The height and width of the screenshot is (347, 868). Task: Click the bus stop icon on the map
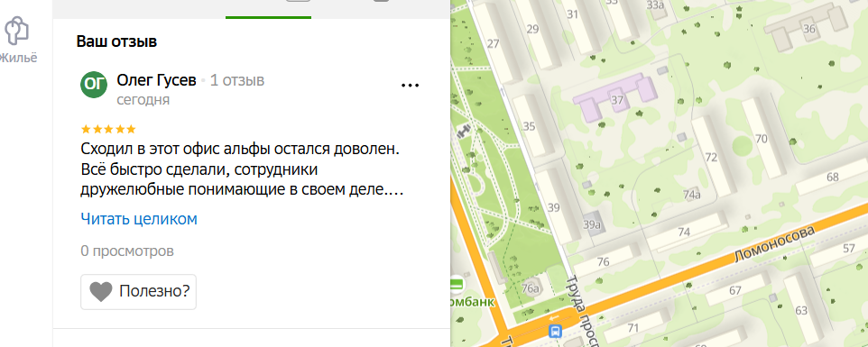tap(555, 331)
